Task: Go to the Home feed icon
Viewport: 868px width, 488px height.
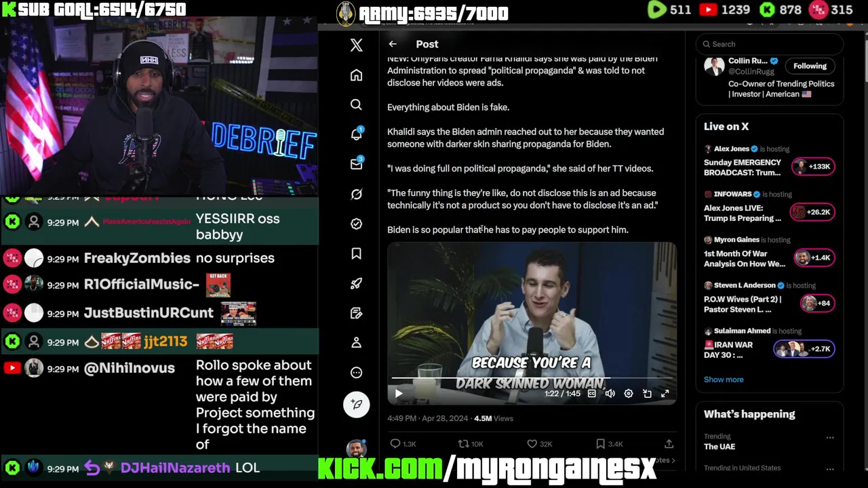Action: (x=356, y=75)
